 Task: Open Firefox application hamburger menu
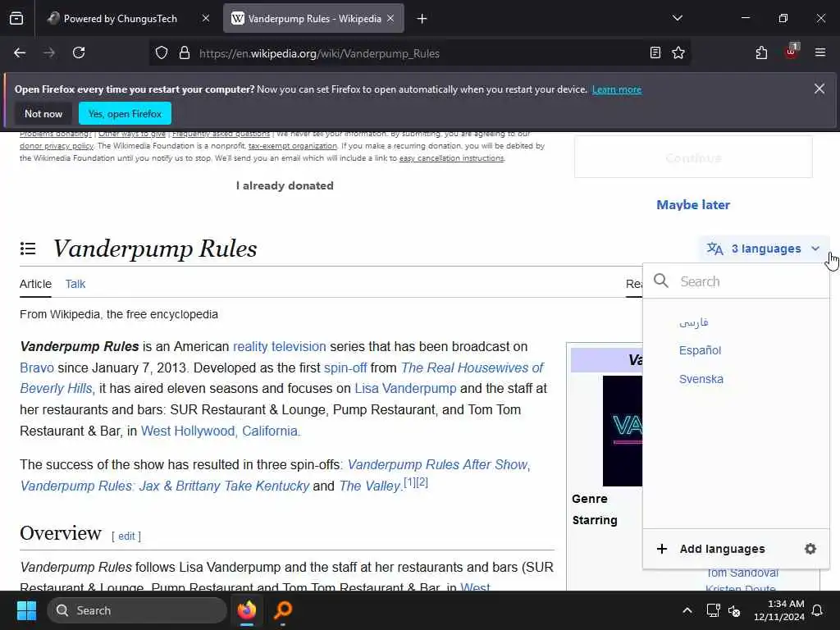coord(820,52)
